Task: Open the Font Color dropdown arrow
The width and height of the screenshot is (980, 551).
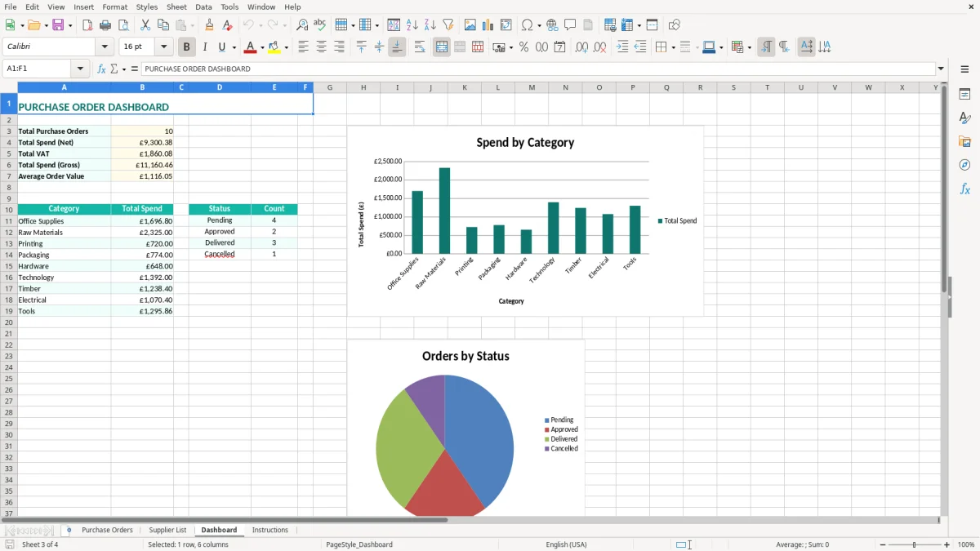Action: 262,47
